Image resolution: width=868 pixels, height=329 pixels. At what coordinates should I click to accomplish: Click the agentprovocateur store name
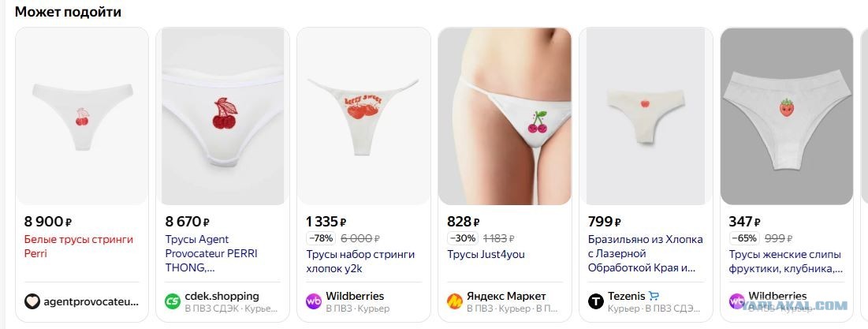91,302
